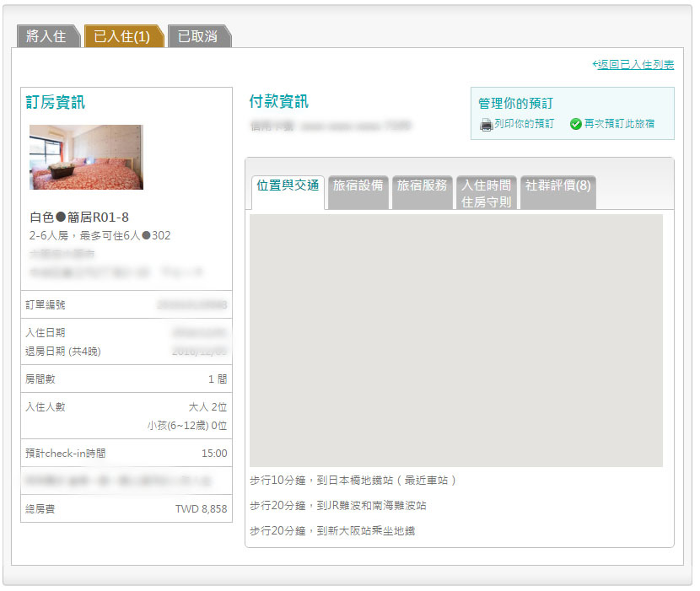Viewport: 700px width, 591px height.
Task: Click the 訂單編號 label
Action: [45, 305]
